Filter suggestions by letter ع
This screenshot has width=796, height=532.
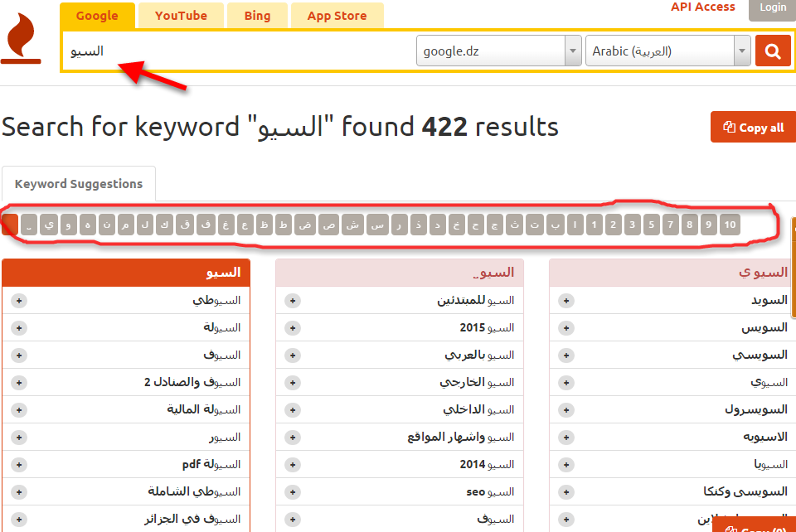[x=245, y=225]
